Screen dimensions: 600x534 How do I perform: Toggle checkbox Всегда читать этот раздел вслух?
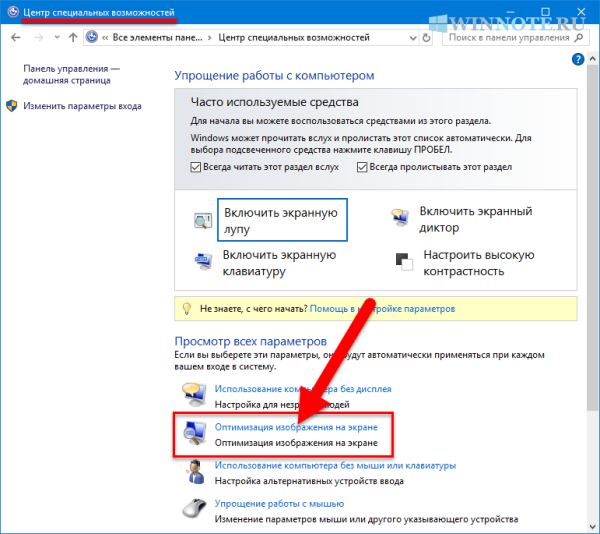point(195,166)
